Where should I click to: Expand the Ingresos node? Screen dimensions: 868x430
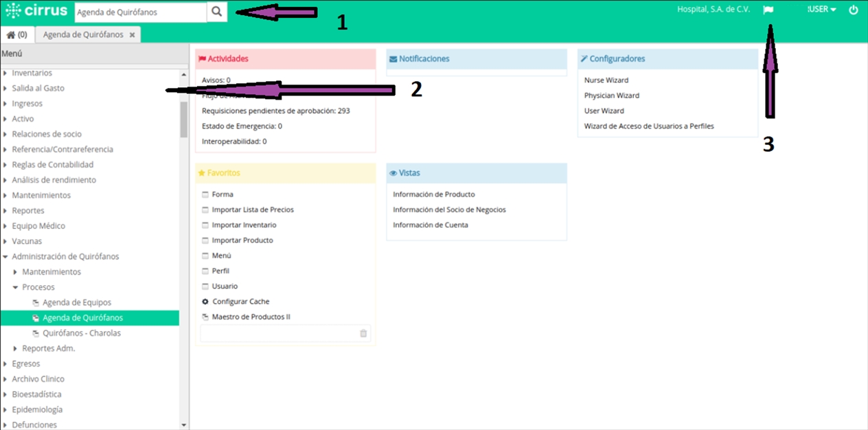(5, 104)
